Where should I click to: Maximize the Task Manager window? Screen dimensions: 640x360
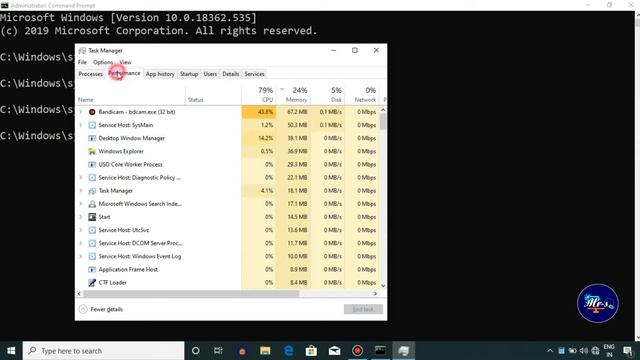[355, 50]
